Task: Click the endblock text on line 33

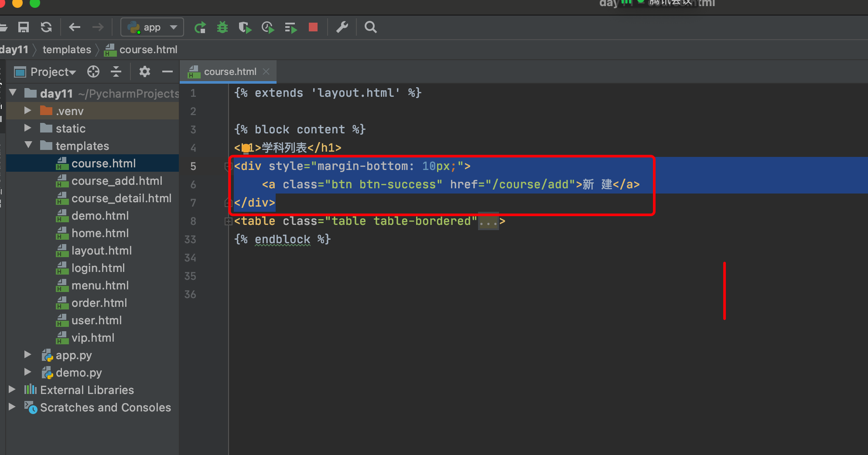Action: [283, 239]
